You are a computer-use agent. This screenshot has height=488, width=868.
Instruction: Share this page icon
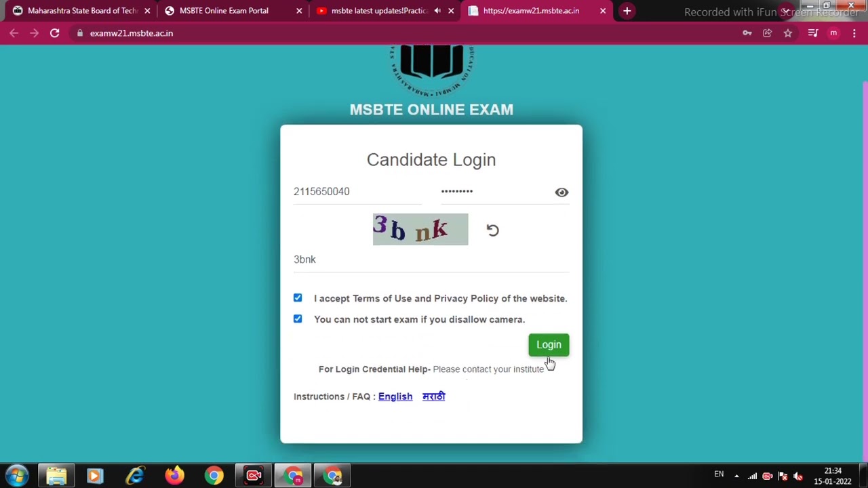pos(768,33)
